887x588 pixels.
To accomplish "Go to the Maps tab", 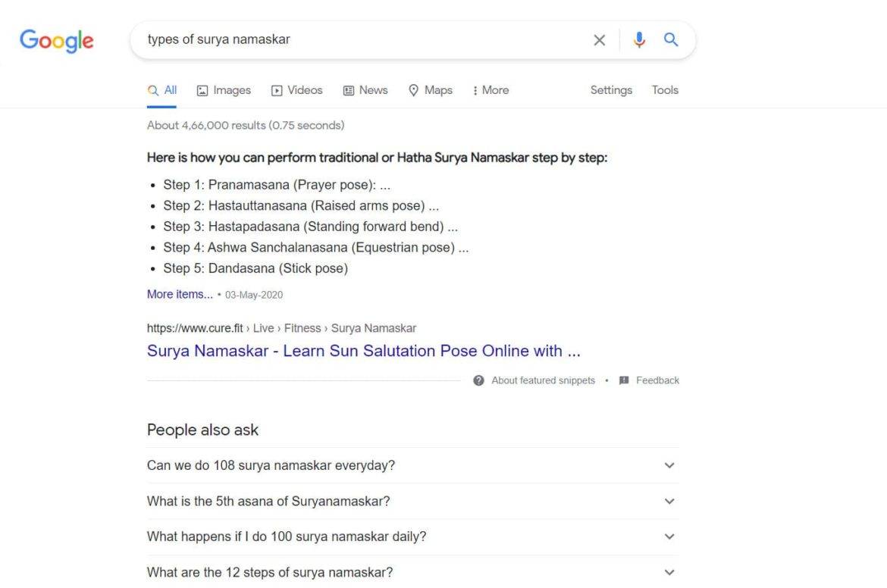I will (x=431, y=90).
